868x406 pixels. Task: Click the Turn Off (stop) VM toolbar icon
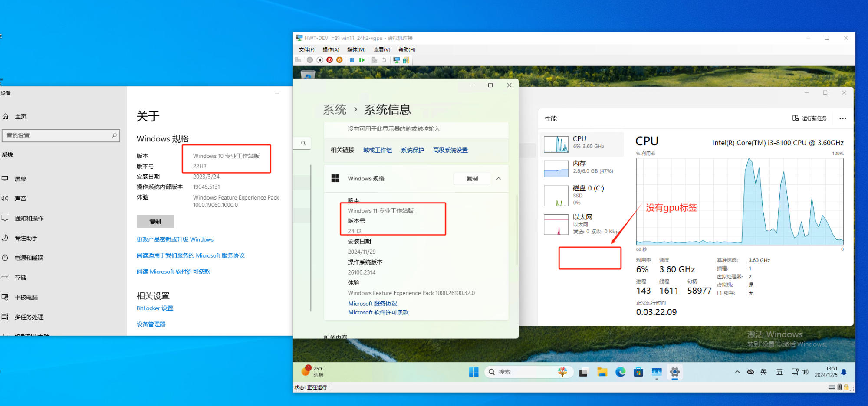point(320,60)
